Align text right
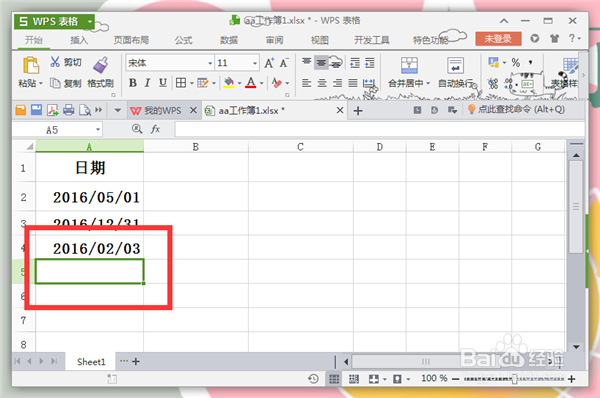This screenshot has height=398, width=600. [337, 83]
